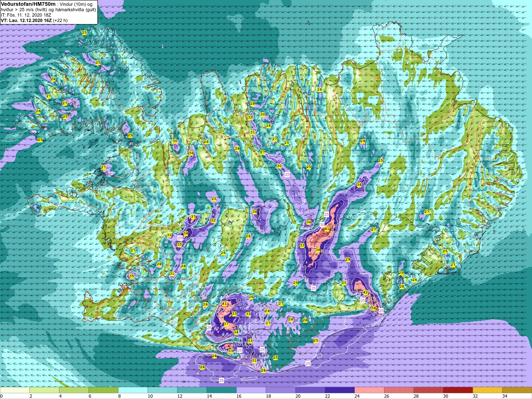Screen dimensions: 532x399
Task: Click the color scale tick label 0
Action: [2, 396]
